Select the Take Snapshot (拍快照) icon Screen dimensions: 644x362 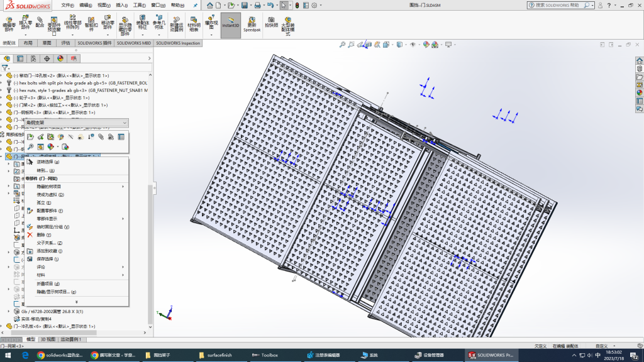[271, 23]
